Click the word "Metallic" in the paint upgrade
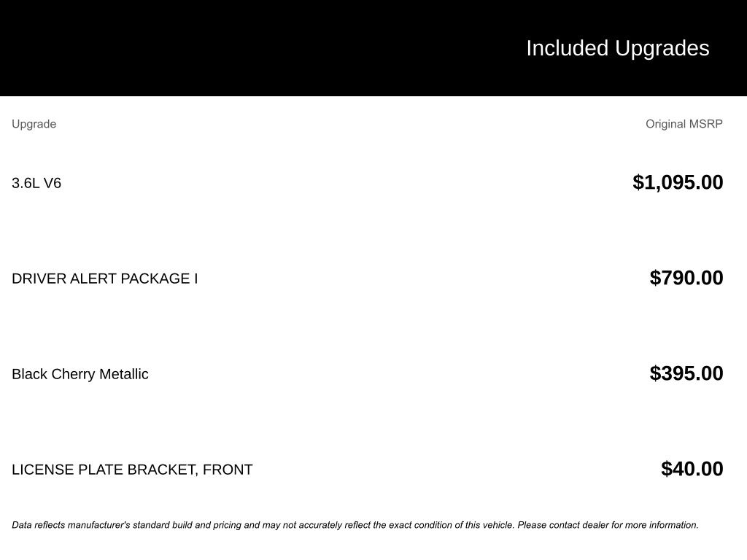 click(123, 374)
